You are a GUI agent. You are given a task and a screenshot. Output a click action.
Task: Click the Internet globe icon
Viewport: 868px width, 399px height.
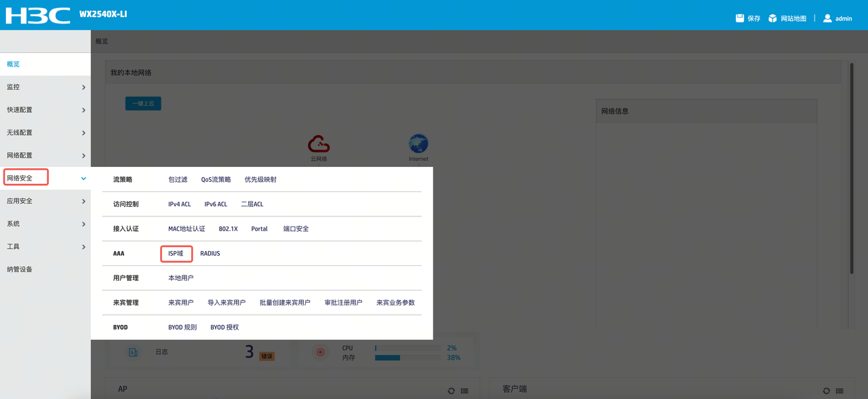418,144
